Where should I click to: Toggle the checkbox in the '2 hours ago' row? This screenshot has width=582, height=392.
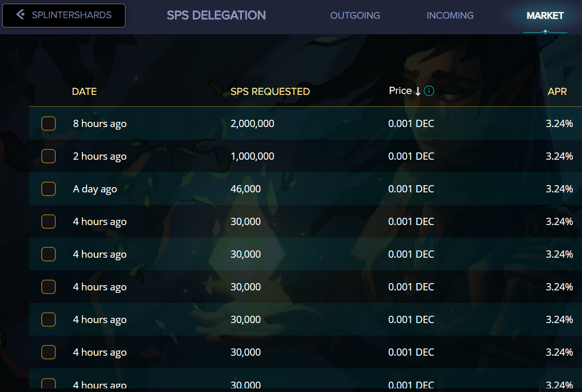48,157
